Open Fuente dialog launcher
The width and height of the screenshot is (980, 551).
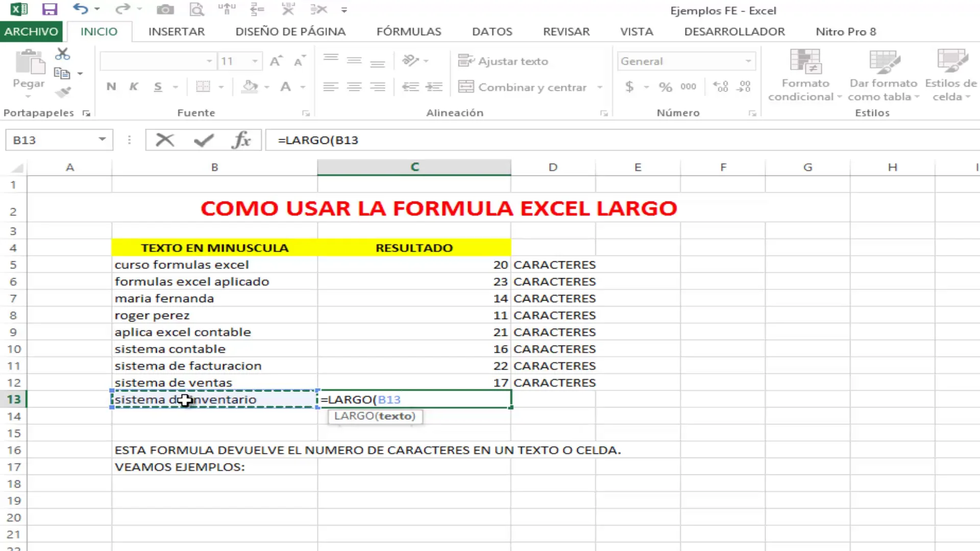pos(306,113)
